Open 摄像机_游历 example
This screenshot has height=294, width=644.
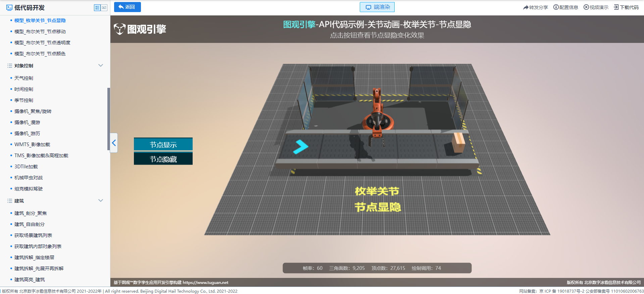[27, 133]
